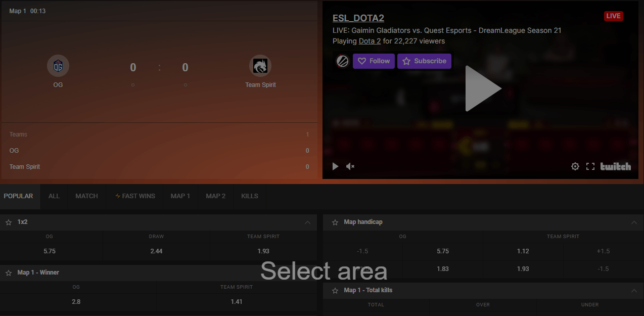Open the KILLS tab

pos(250,196)
